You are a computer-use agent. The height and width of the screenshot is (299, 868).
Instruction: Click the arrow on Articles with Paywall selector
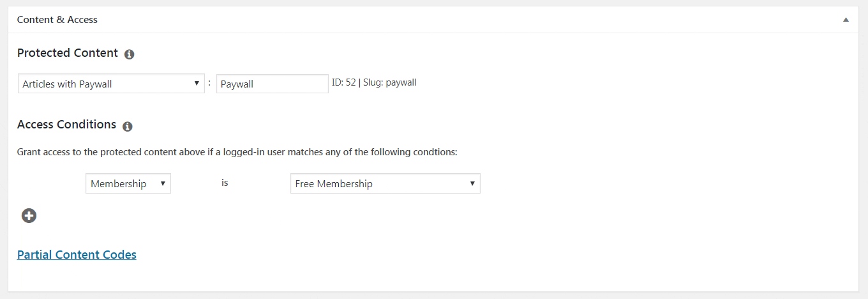(x=197, y=84)
